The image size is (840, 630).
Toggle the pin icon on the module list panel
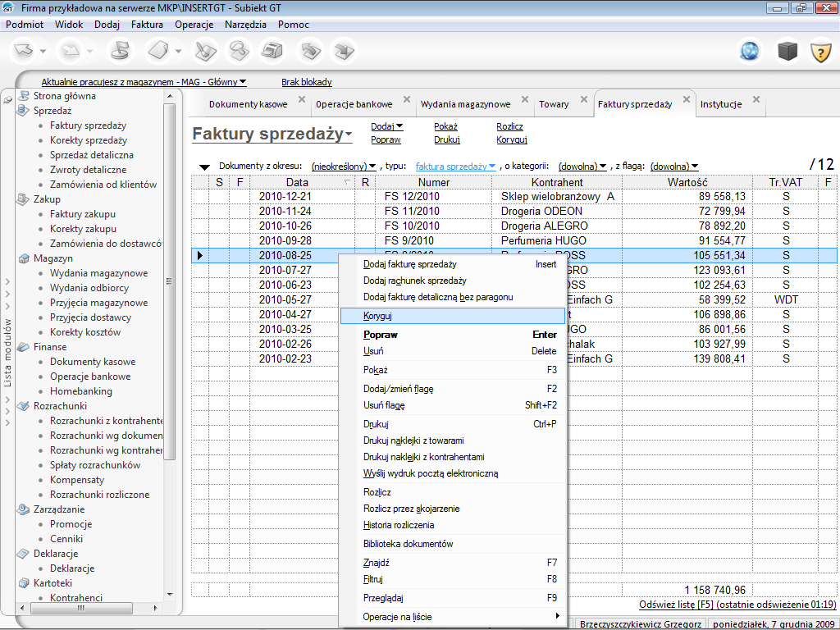7,98
